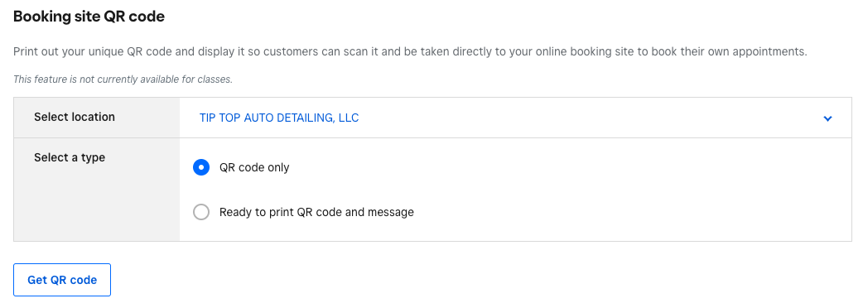The width and height of the screenshot is (868, 308).
Task: Click the filled blue dot of the selected radio
Action: [201, 167]
